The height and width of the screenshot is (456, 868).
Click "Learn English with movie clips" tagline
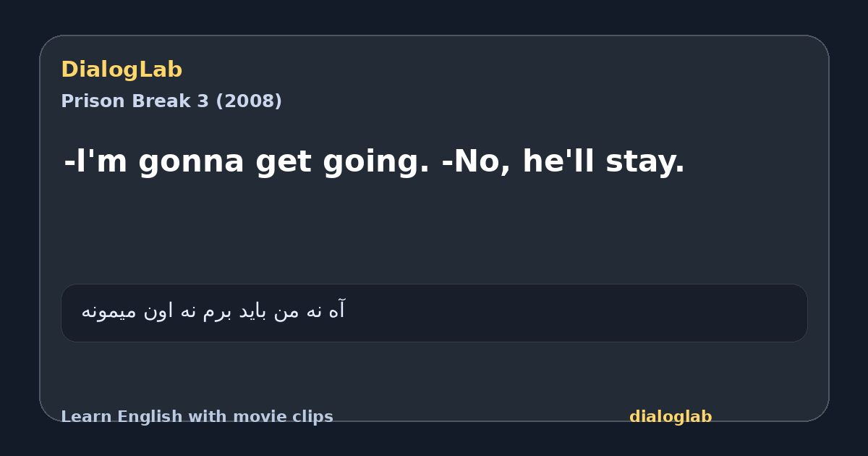pos(197,417)
